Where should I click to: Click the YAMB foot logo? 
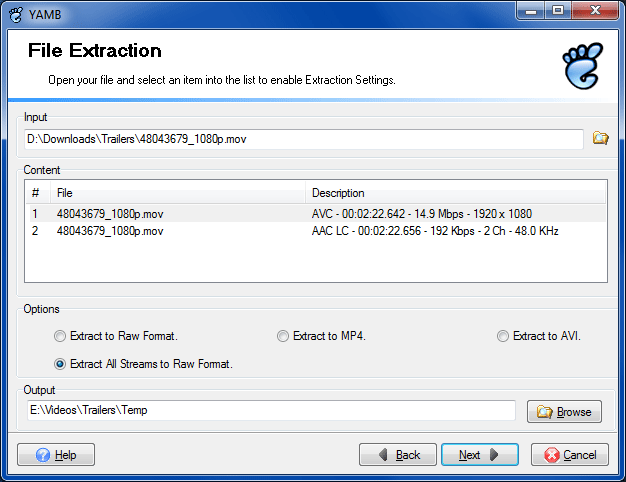point(582,66)
